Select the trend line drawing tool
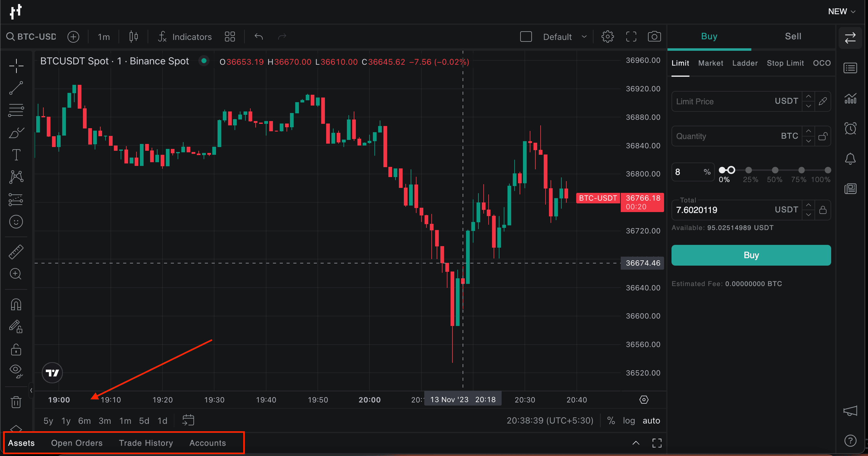Image resolution: width=868 pixels, height=456 pixels. 16,88
